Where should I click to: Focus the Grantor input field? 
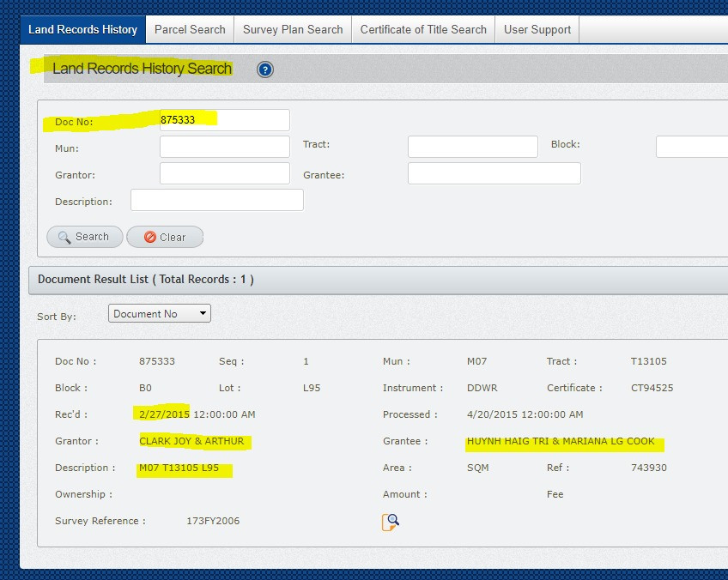pyautogui.click(x=225, y=173)
